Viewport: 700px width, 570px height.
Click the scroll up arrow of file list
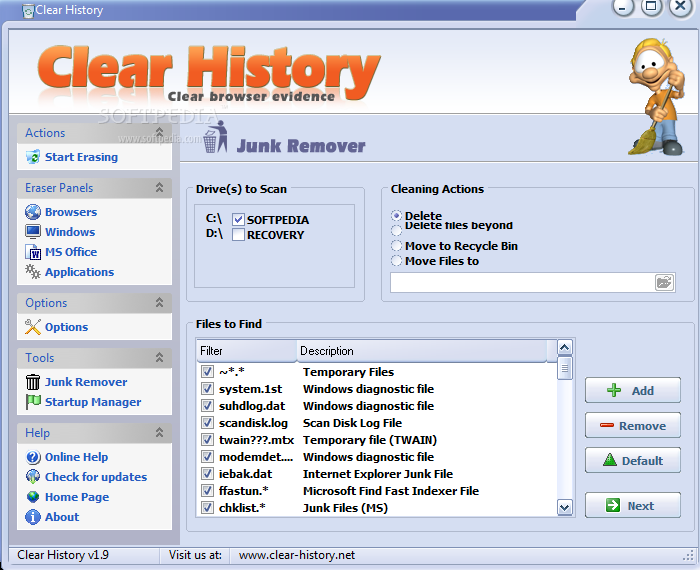tap(565, 347)
